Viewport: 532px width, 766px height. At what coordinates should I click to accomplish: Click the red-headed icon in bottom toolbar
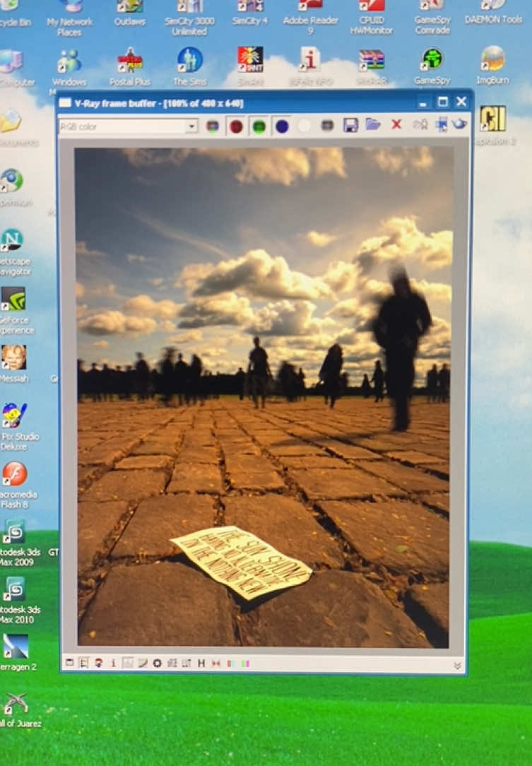point(99,663)
